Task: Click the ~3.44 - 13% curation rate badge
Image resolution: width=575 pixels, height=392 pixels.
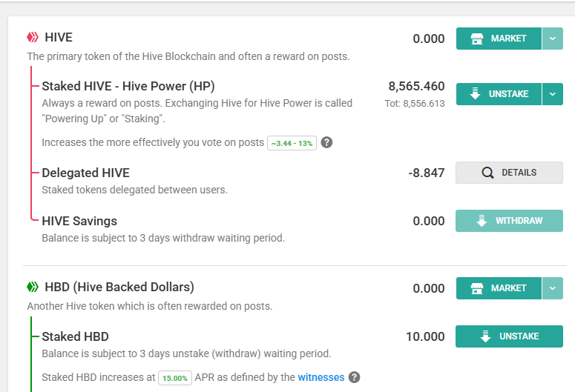Action: [x=292, y=143]
